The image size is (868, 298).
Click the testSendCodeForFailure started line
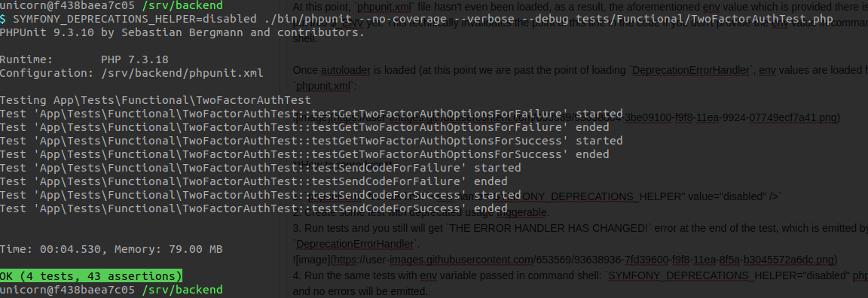(x=260, y=168)
